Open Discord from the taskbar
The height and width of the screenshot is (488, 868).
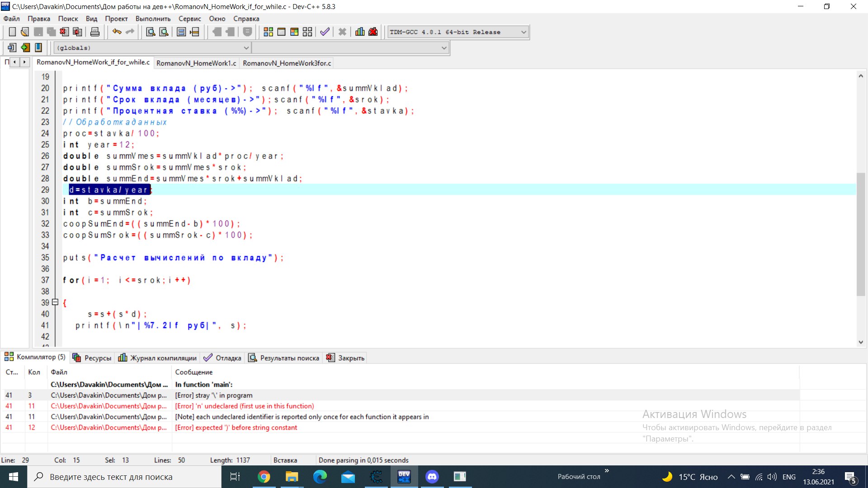point(432,477)
